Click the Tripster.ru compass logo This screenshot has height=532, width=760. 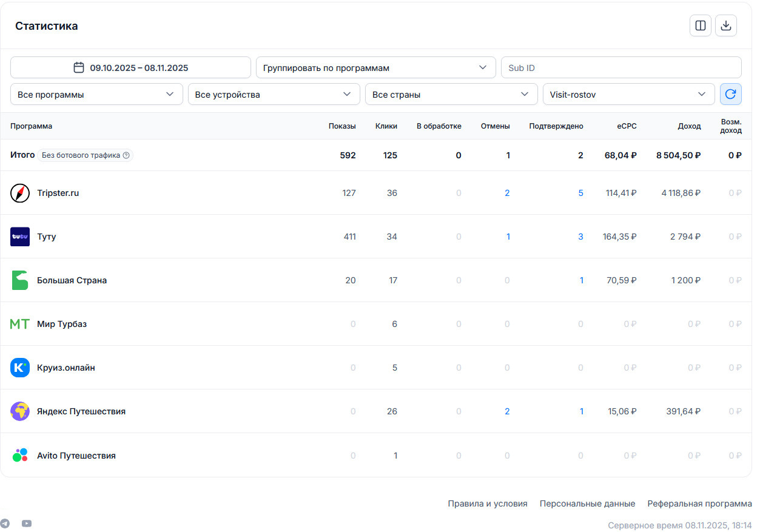coord(20,193)
